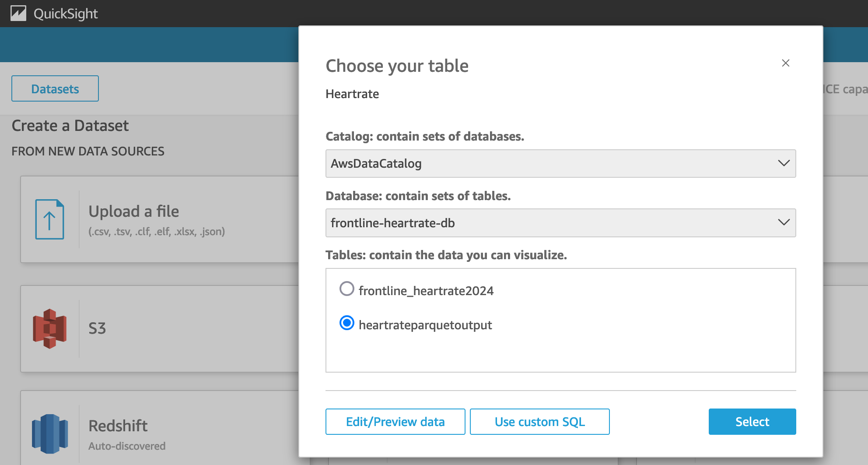Click the QuickSight logo icon
868x465 pixels.
(18, 14)
